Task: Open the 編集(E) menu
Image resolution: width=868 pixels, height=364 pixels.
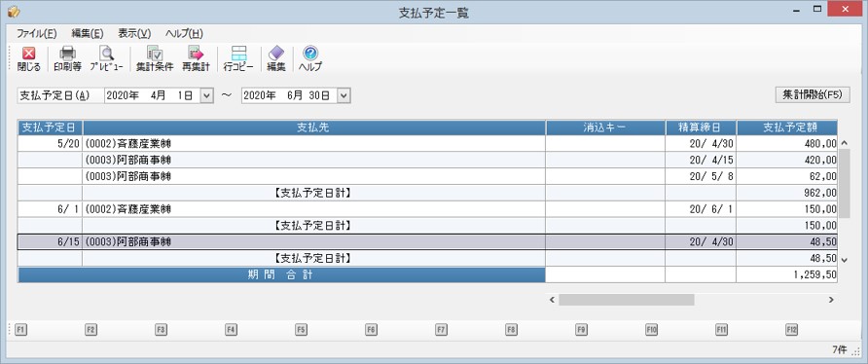Action: [88, 33]
